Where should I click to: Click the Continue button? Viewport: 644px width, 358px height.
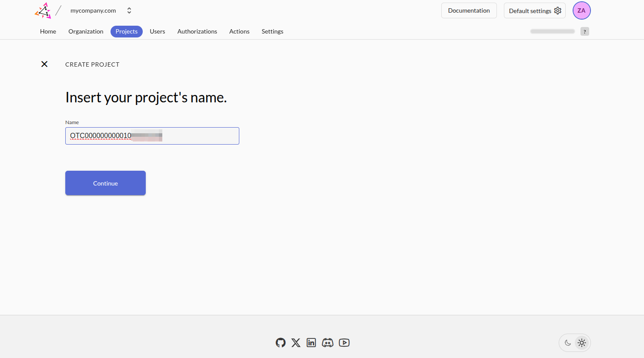(105, 183)
